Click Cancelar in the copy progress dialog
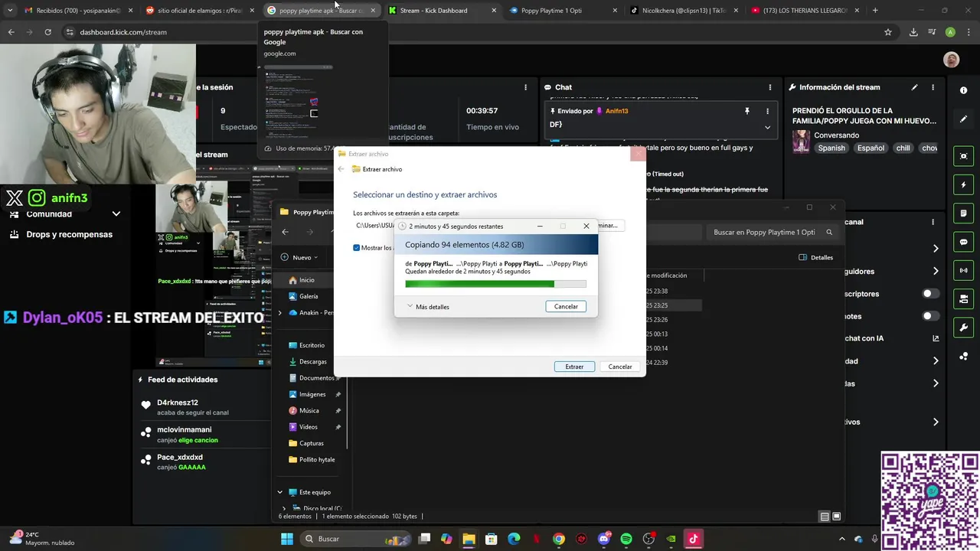The image size is (980, 551). point(566,306)
